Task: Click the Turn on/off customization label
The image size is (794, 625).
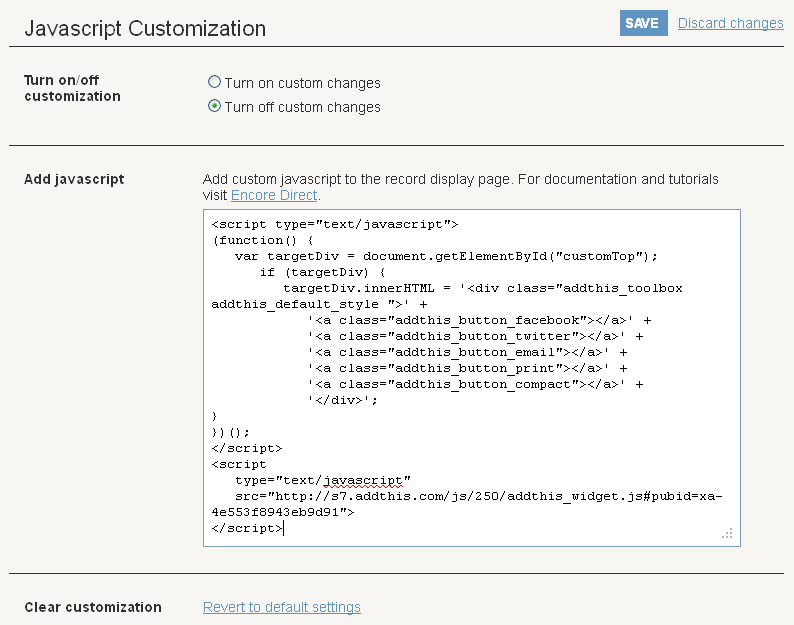Action: 72,88
